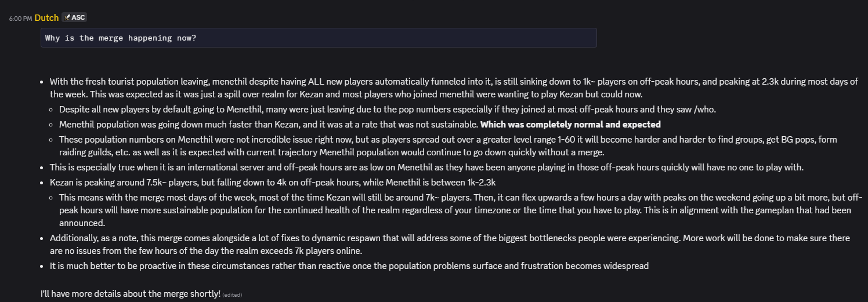Image resolution: width=868 pixels, height=302 pixels.
Task: Click the hollow sub-bullet before 'This means with the merge'
Action: [x=52, y=197]
